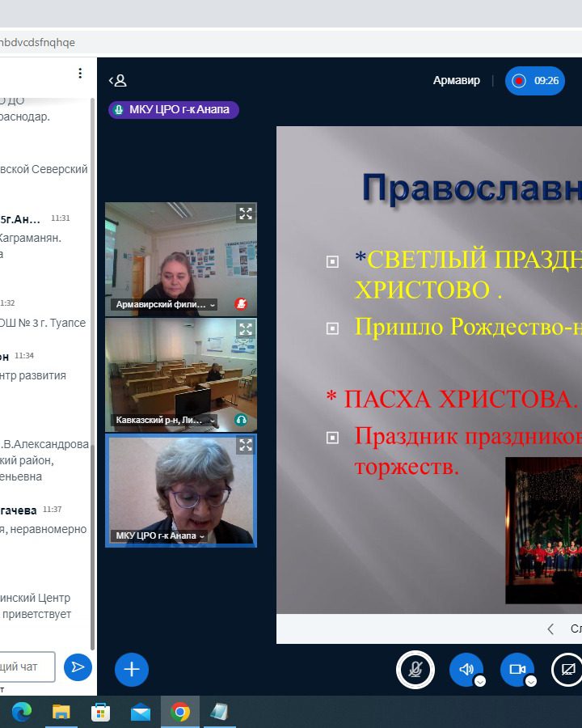The width and height of the screenshot is (582, 728).
Task: Toggle the webcam sharing button
Action: tap(517, 669)
